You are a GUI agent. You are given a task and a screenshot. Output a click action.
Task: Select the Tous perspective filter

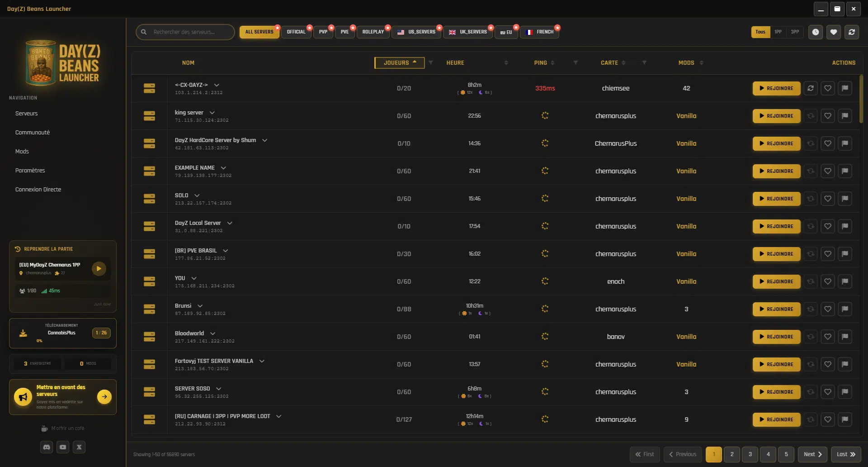coord(760,32)
